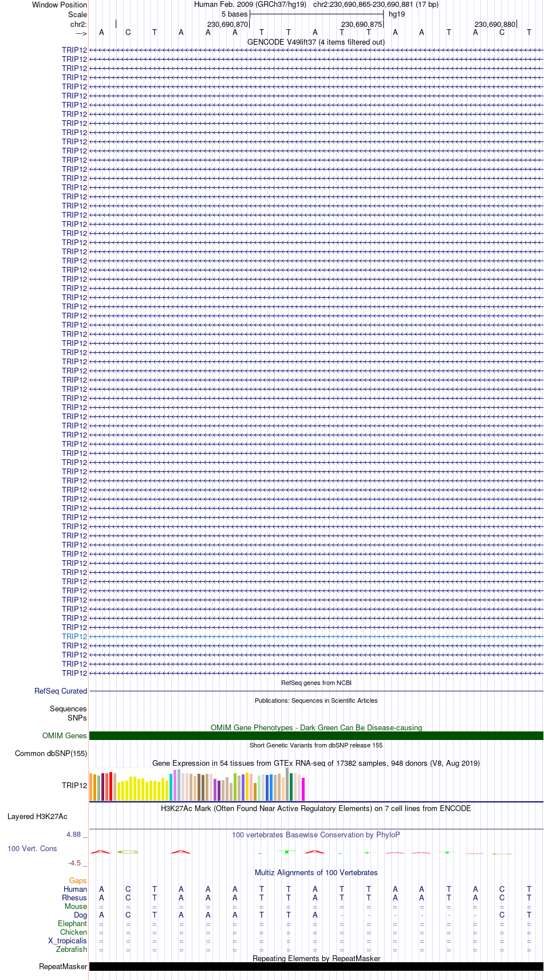
Task: Click the Layered H3K27Ac track label
Action: 37,817
